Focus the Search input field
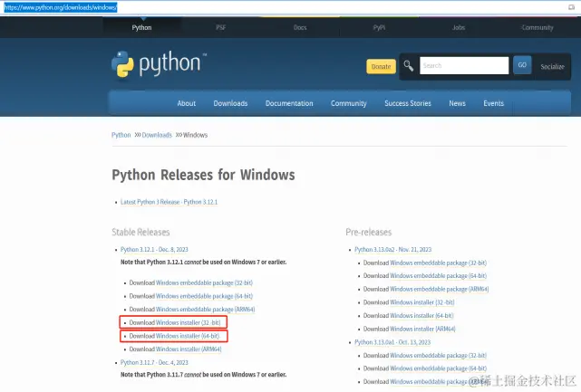This screenshot has height=392, width=581. pyautogui.click(x=464, y=65)
